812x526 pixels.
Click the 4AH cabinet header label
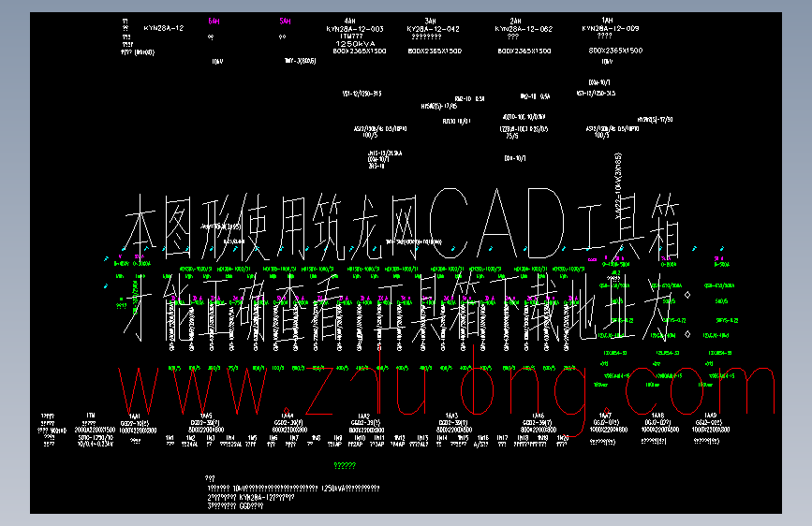[350, 22]
